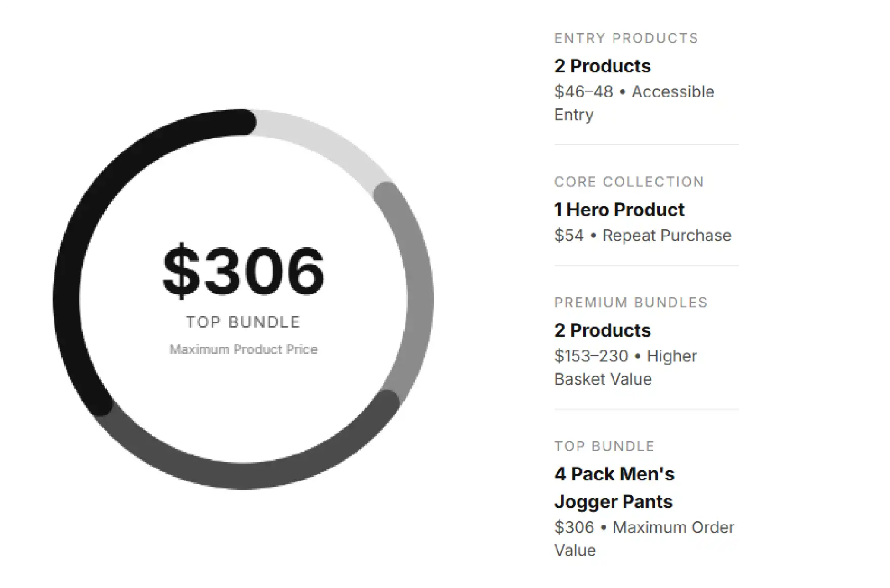Click the $306 center value
The width and height of the screenshot is (890, 588).
[x=243, y=272]
